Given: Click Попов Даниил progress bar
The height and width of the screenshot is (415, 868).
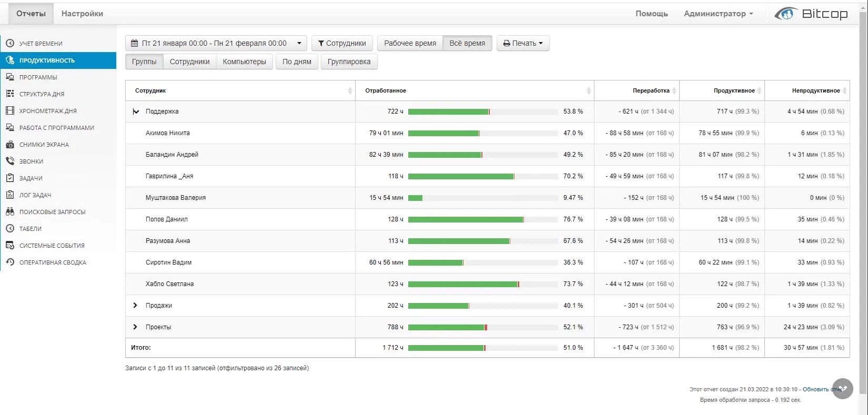Looking at the screenshot, I should pos(483,220).
